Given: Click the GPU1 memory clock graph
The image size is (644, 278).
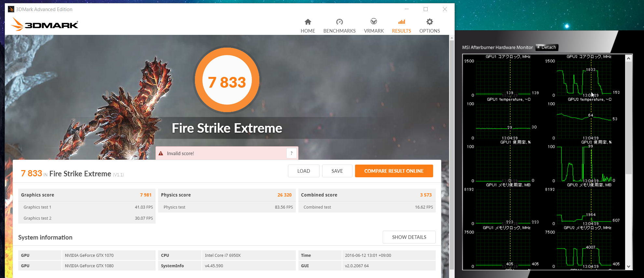Looking at the screenshot, I should click(503, 249).
